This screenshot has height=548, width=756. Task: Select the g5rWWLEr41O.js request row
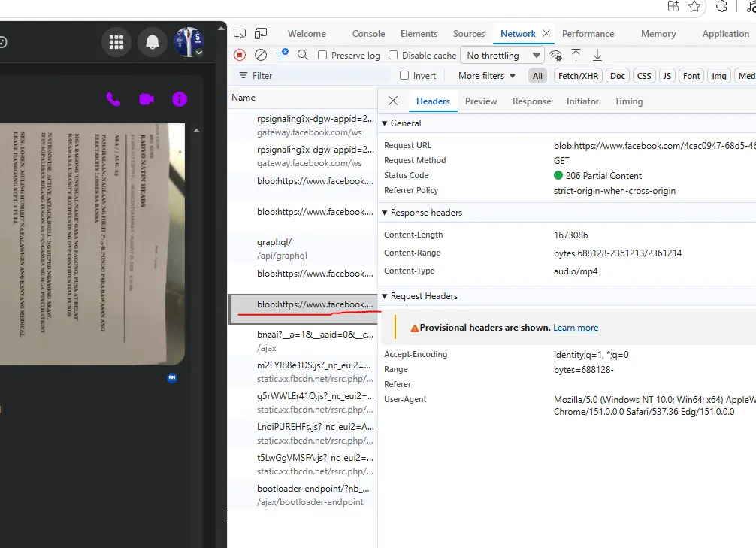[302, 403]
